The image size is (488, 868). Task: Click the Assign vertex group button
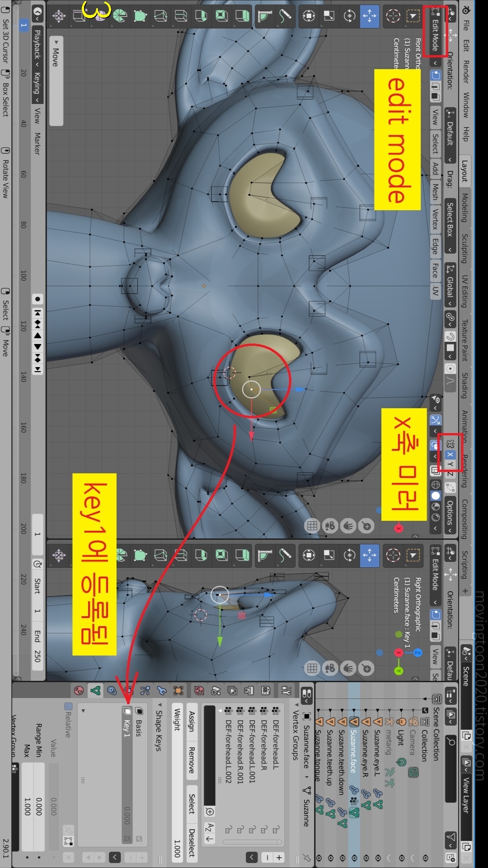(x=192, y=722)
